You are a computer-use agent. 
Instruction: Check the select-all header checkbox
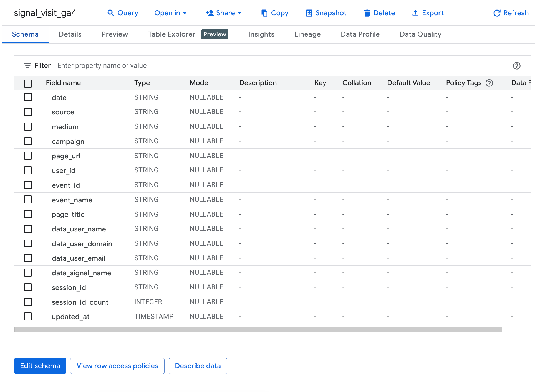(28, 83)
